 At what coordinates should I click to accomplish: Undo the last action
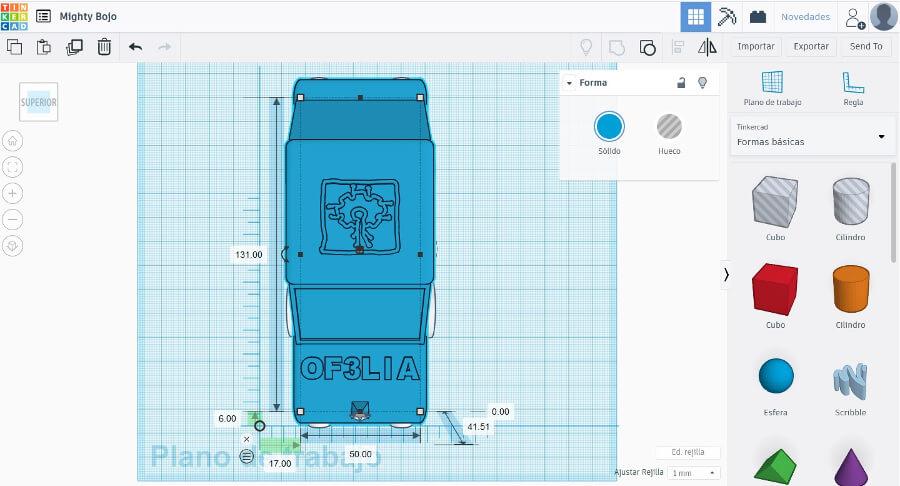tap(136, 46)
